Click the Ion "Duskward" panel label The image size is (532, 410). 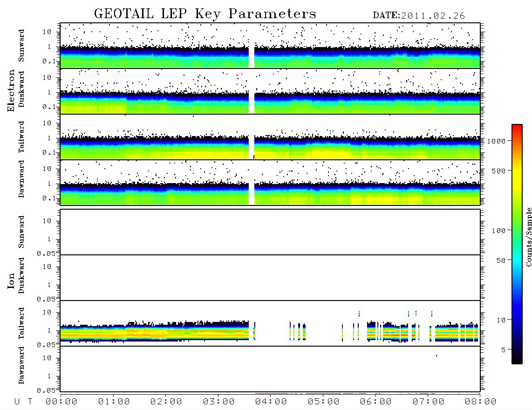pos(21,276)
